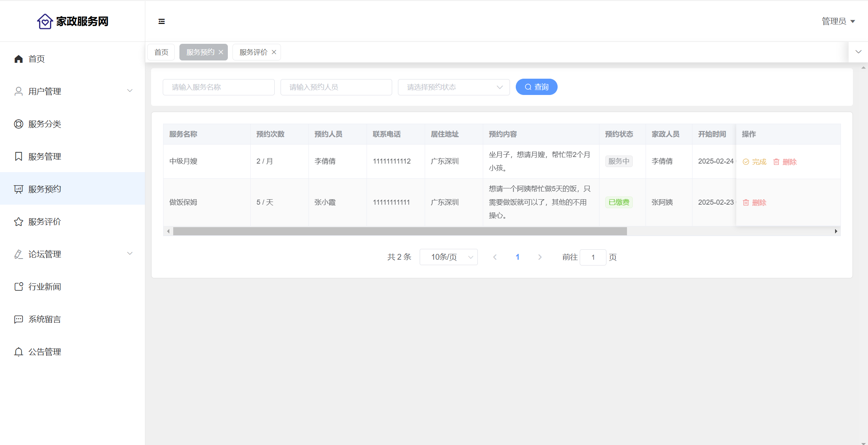Click the 行业新闻 sidebar icon
This screenshot has width=868, height=445.
[x=18, y=287]
